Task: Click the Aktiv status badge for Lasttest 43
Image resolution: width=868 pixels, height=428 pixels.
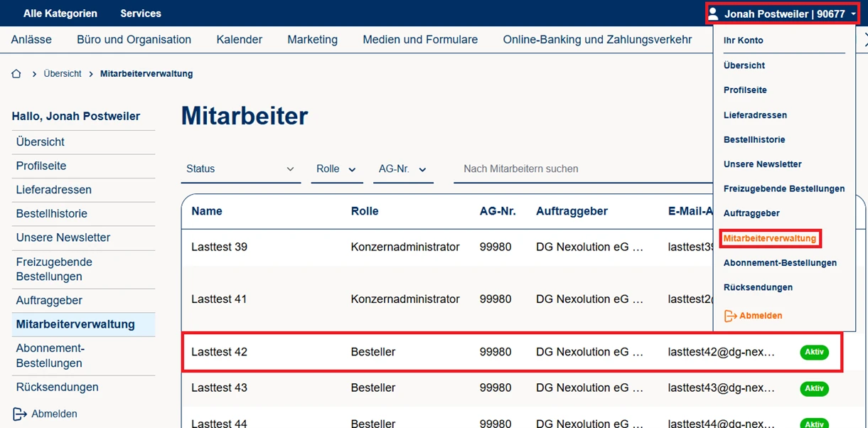Action: [x=814, y=388]
